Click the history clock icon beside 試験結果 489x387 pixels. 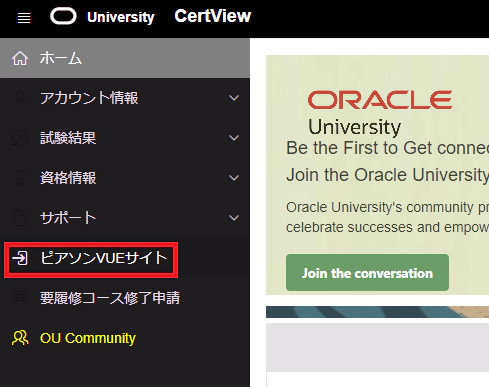(x=20, y=138)
